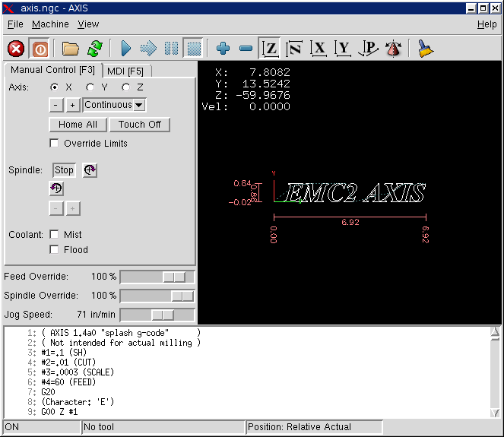Select the P perspective view icon
Screen dimensions: 504x437
click(x=369, y=49)
